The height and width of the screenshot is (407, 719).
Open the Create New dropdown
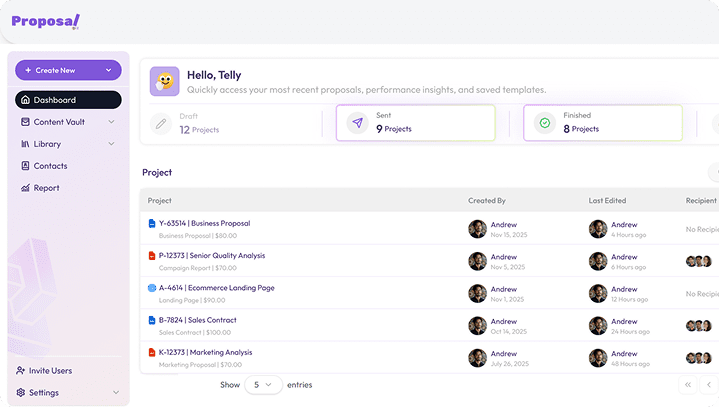coord(68,70)
